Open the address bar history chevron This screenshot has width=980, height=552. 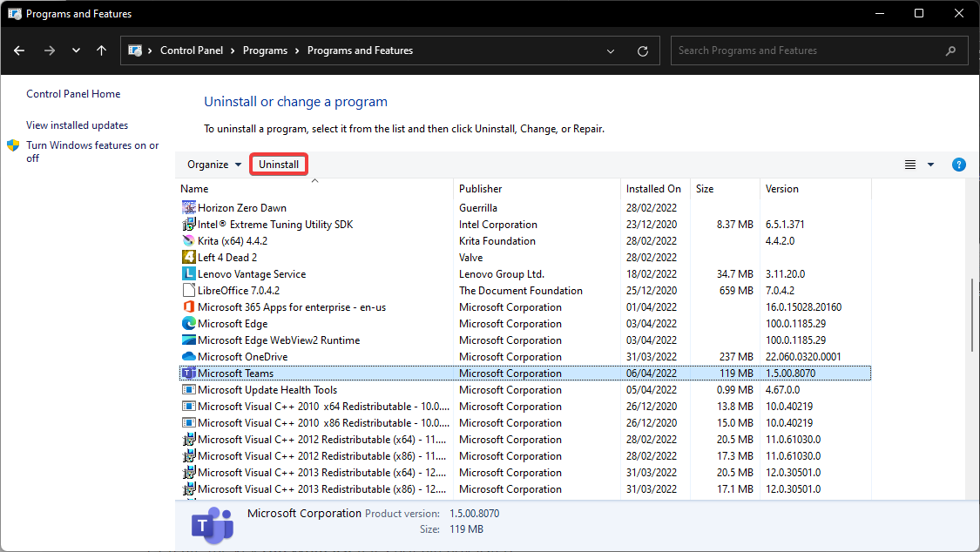click(x=610, y=50)
